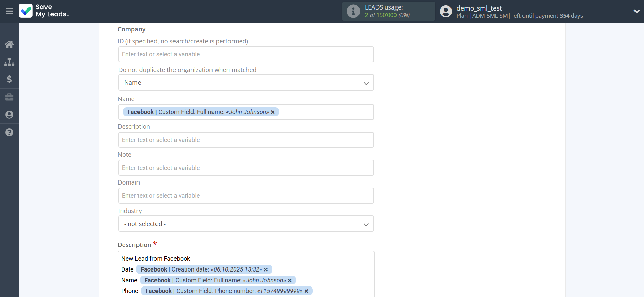Click the company Description input field
644x297 pixels.
coord(246,140)
